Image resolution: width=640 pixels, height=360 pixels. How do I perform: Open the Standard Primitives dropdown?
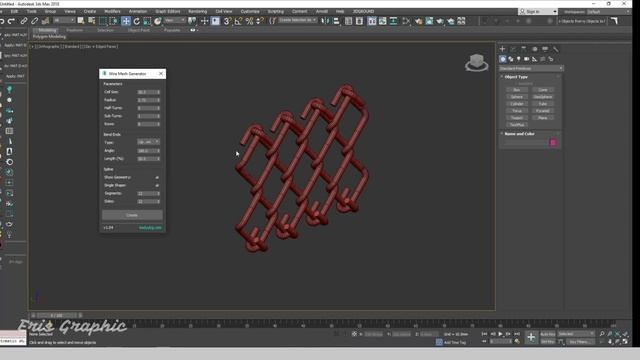[x=531, y=69]
